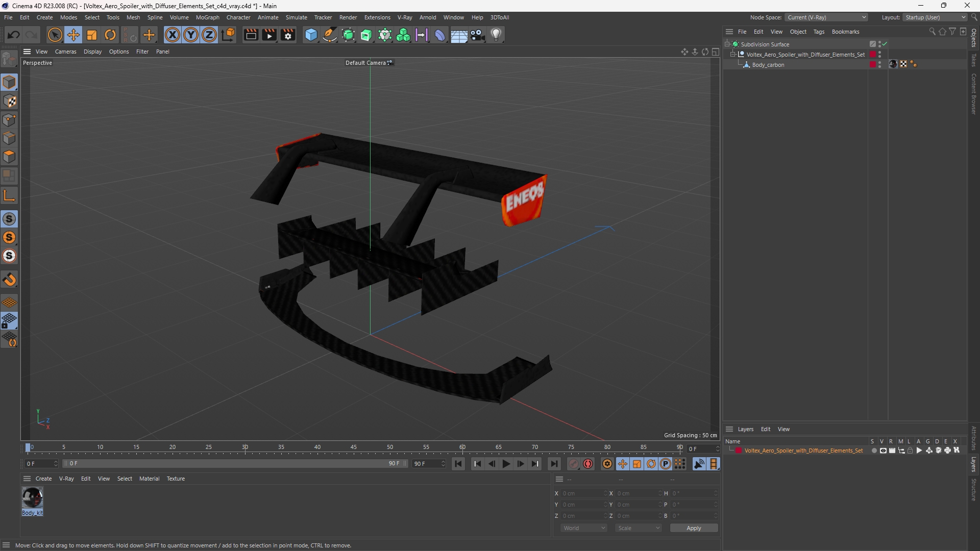Image resolution: width=980 pixels, height=551 pixels.
Task: Click Apply button in coordinates panel
Action: click(694, 528)
